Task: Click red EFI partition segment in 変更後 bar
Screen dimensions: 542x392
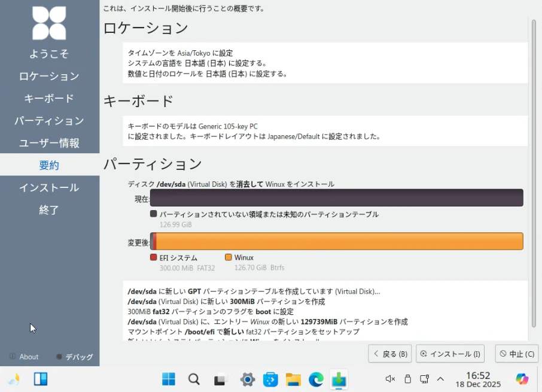Action: point(154,241)
